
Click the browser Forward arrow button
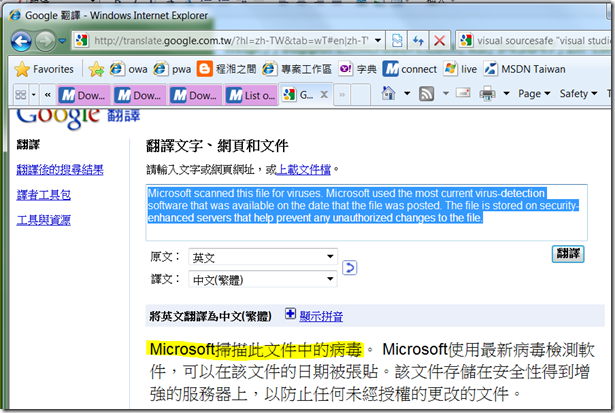[x=45, y=41]
